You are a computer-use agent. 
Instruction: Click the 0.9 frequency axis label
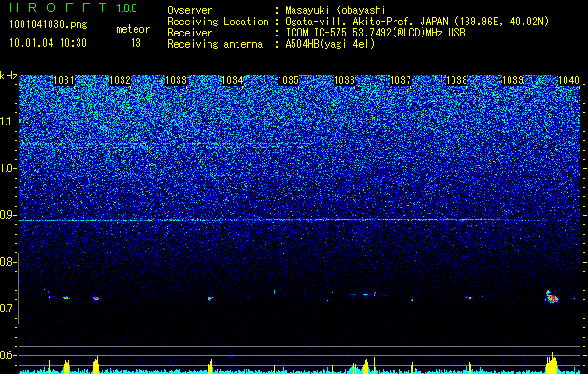tap(7, 215)
